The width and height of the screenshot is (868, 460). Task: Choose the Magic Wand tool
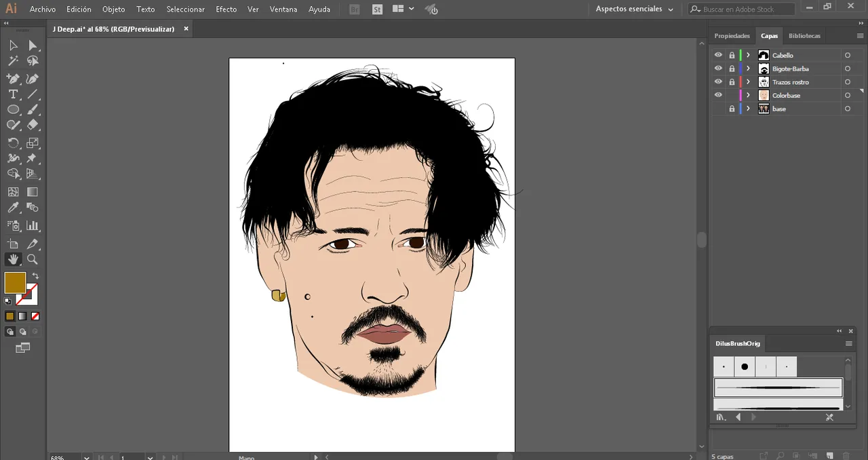click(x=13, y=62)
